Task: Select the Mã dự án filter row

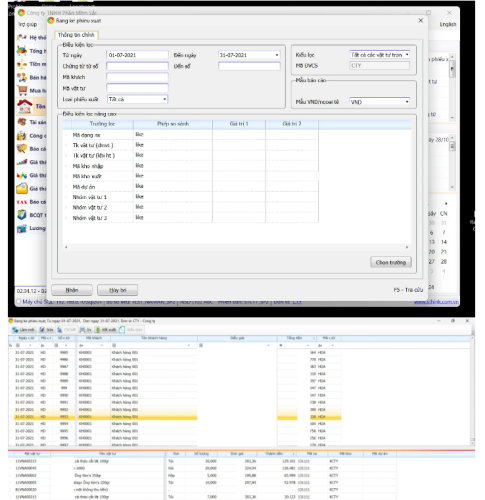Action: [x=192, y=187]
